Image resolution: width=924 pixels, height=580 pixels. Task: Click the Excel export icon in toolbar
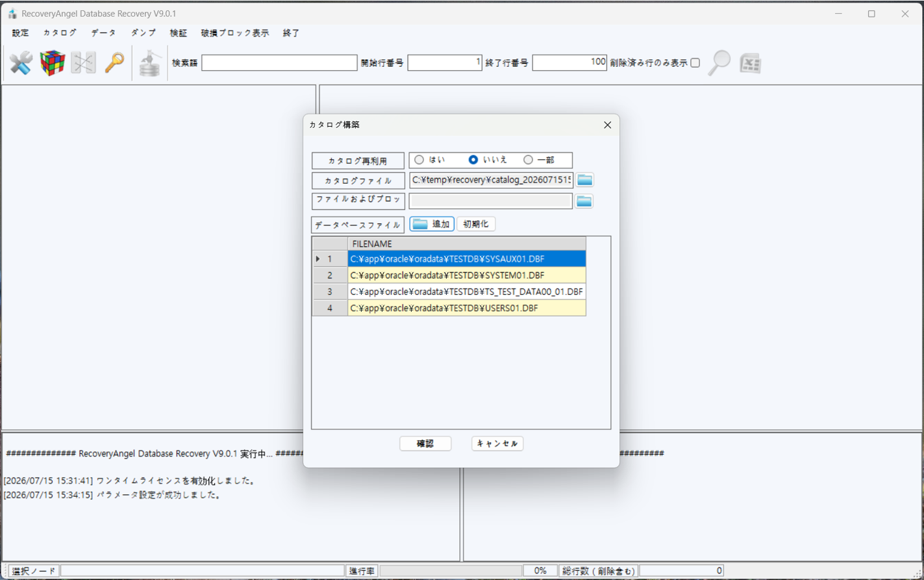pyautogui.click(x=751, y=63)
